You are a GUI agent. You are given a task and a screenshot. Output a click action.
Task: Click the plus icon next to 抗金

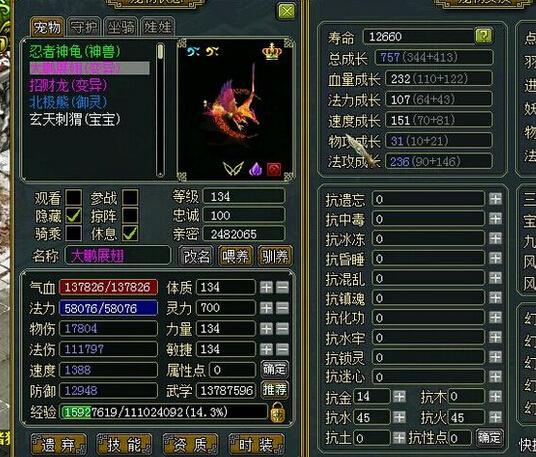coord(399,396)
